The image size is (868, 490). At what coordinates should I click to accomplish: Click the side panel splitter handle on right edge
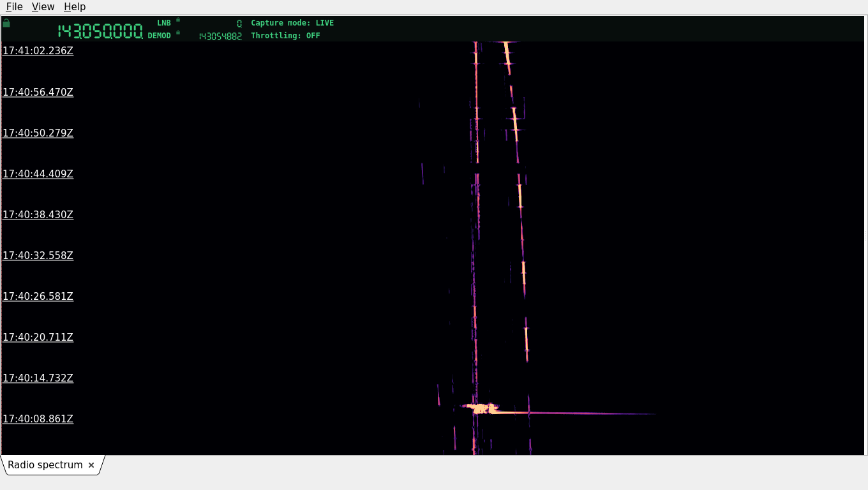(x=865, y=235)
